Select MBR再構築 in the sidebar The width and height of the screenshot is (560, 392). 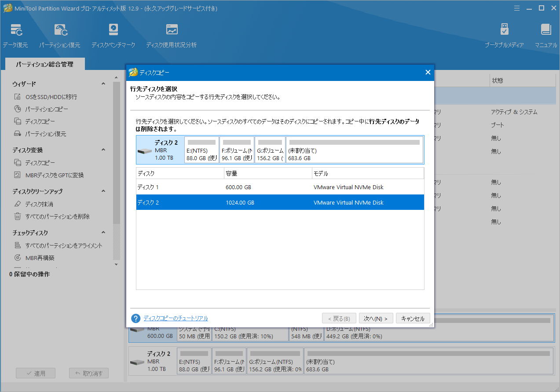click(40, 258)
